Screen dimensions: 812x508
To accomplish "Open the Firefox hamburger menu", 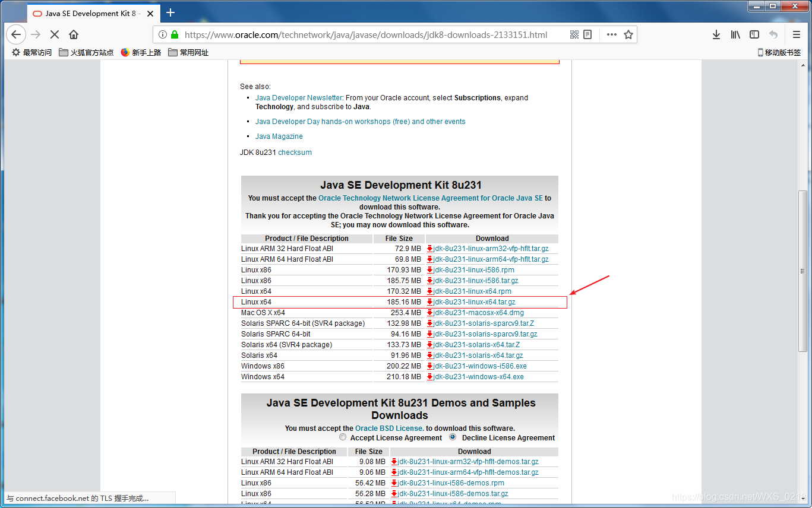I will [797, 34].
